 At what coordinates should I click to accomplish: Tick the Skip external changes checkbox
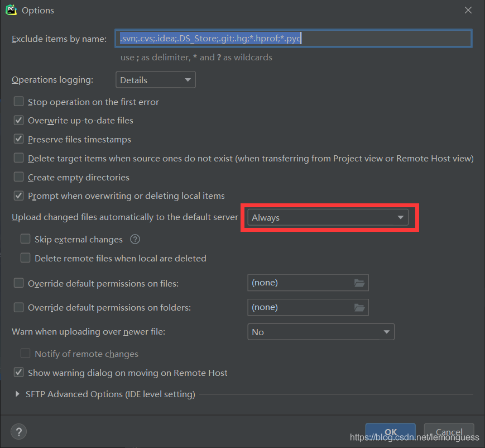pos(26,239)
